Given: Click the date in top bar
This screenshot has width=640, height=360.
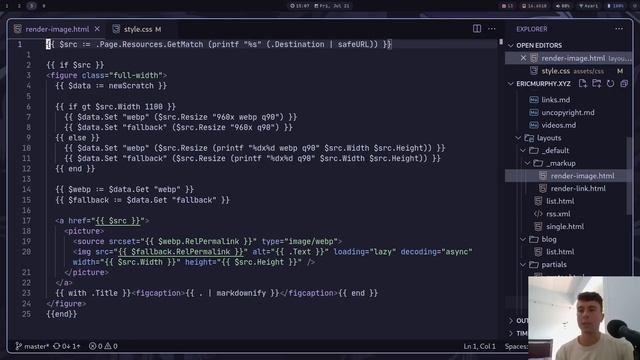Looking at the screenshot, I should pyautogui.click(x=331, y=6).
